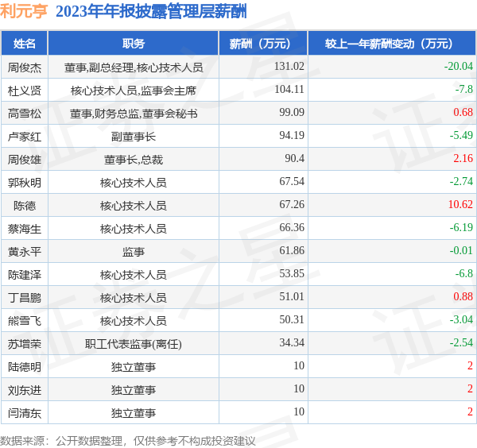Click the position 核心技术人员,监事会主席
This screenshot has height=448, width=477.
tap(134, 91)
